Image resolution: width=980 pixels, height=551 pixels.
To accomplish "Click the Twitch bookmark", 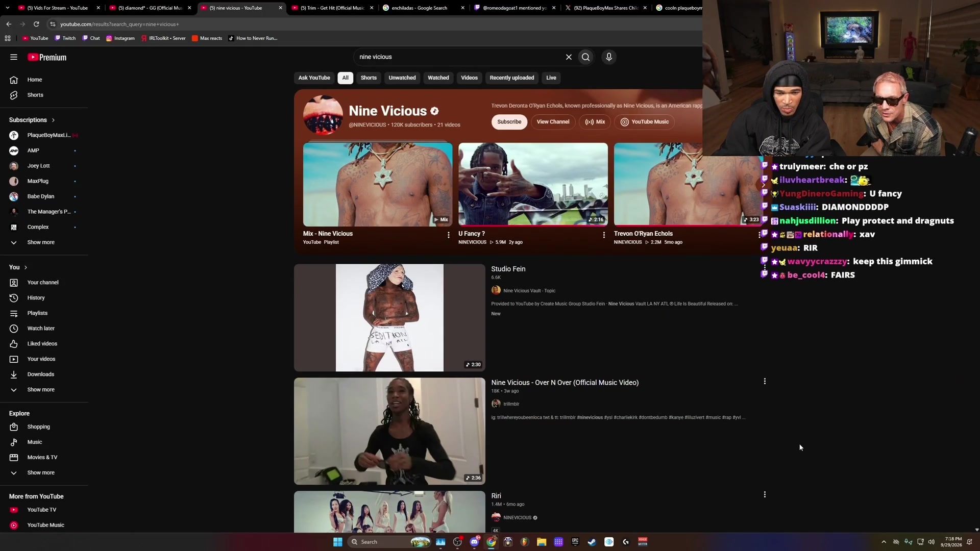I will [x=65, y=38].
